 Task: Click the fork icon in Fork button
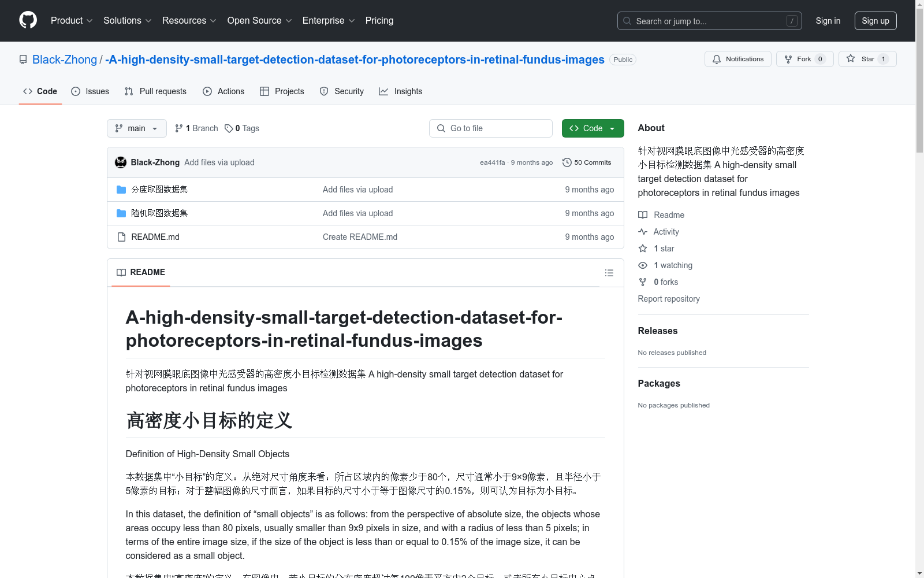(788, 59)
